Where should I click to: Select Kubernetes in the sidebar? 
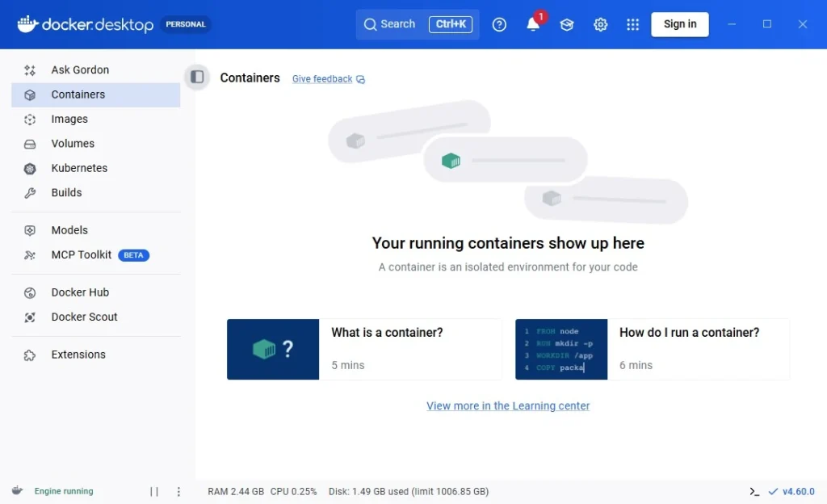[79, 168]
